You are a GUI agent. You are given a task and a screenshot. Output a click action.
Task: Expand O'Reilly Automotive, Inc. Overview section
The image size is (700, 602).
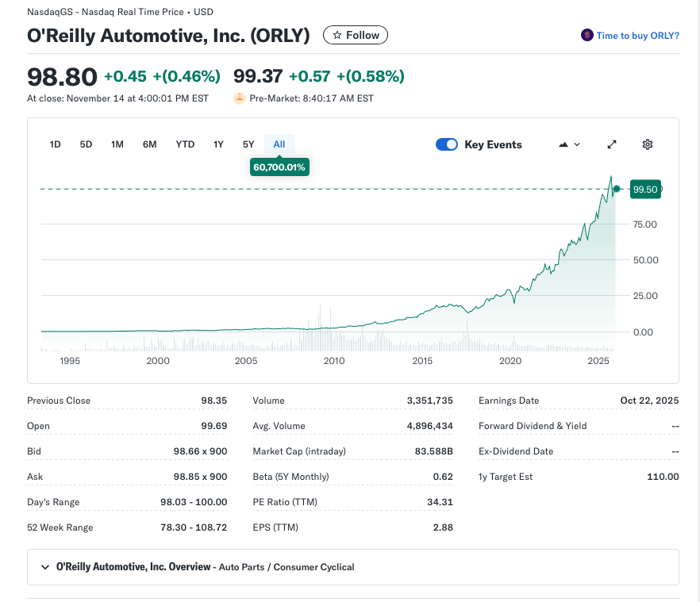(x=44, y=567)
